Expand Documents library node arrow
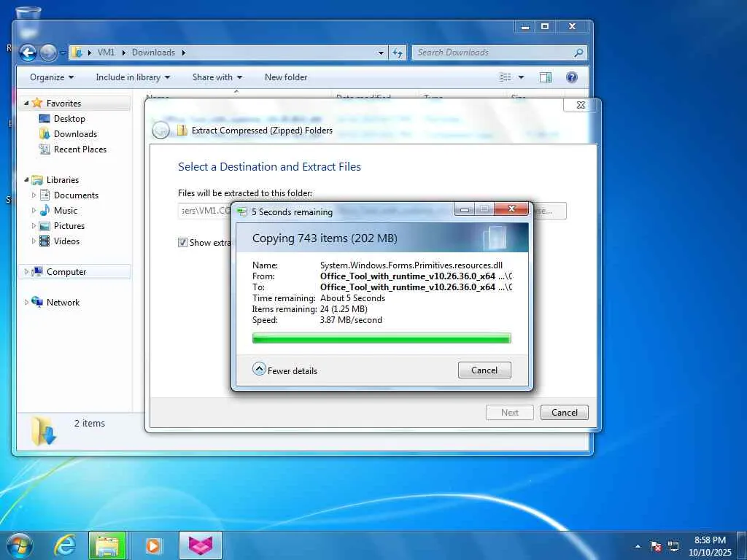The width and height of the screenshot is (747, 560). pos(34,195)
